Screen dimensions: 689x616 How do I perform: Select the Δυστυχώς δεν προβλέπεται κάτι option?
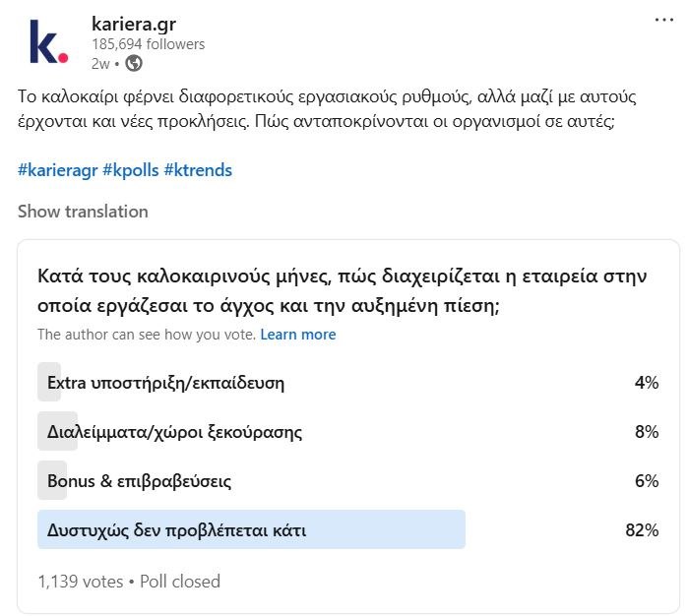pos(177,530)
